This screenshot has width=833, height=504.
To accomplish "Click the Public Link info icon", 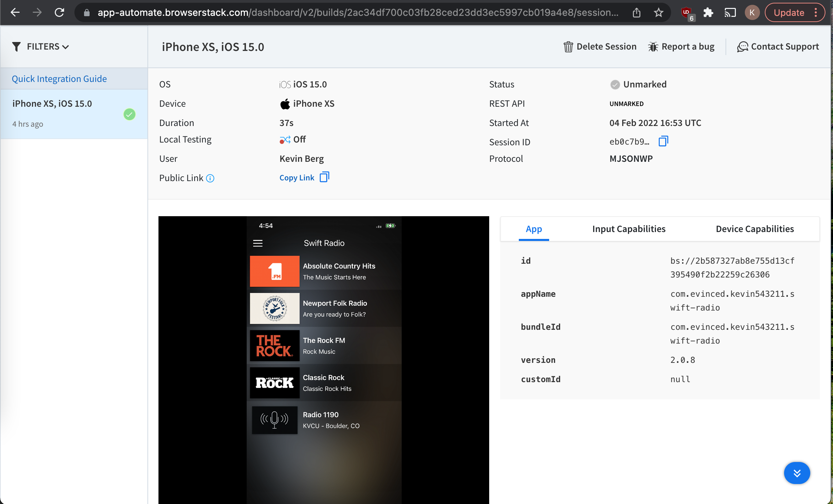I will (x=210, y=178).
